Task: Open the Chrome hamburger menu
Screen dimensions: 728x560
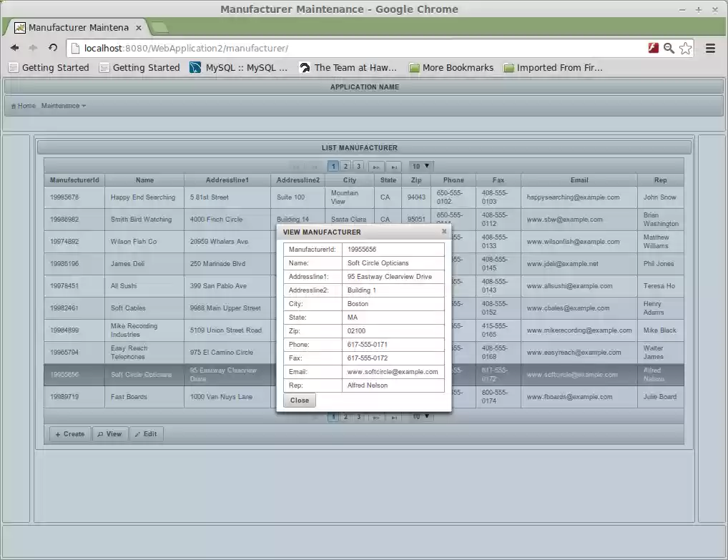Action: 710,48
